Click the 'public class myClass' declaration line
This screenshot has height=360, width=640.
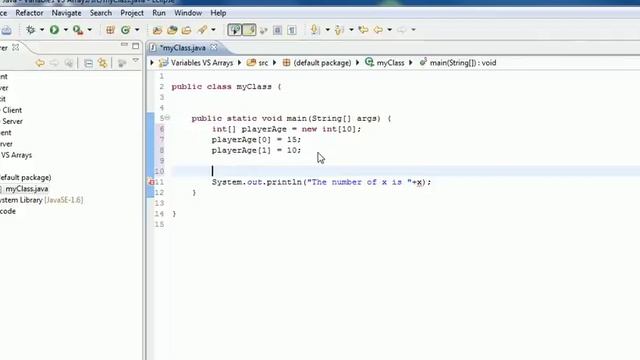[226, 87]
